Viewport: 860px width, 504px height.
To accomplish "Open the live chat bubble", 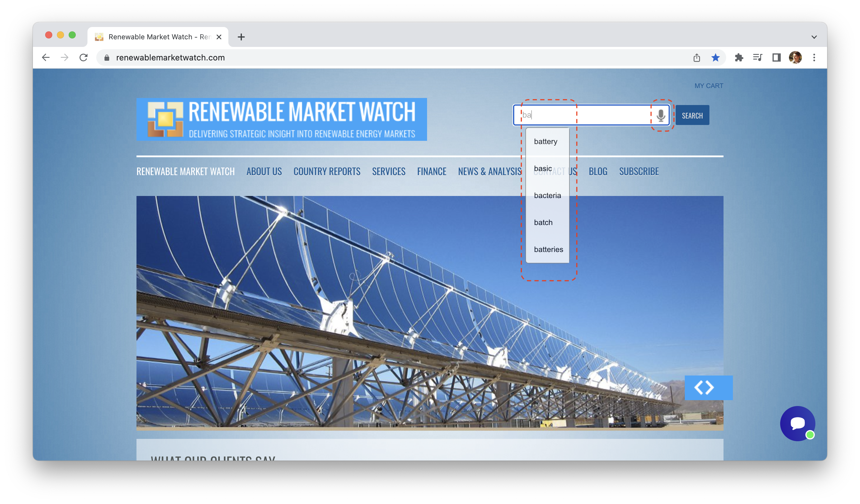I will (797, 423).
